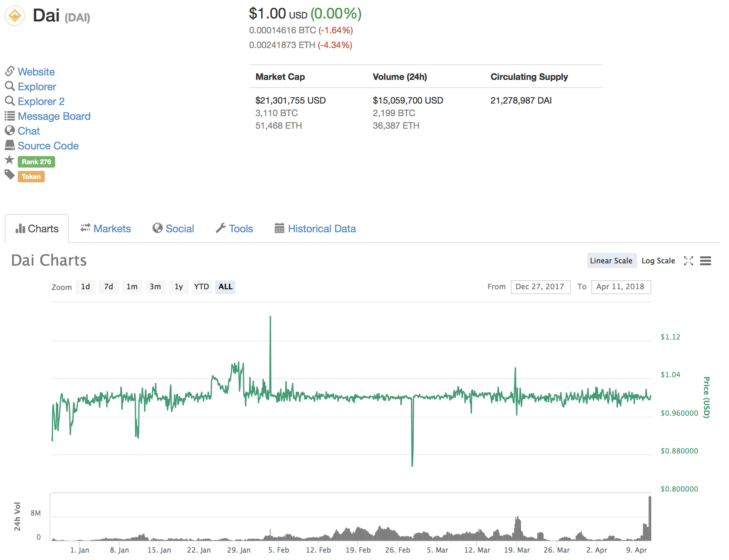
Task: Set chart zoom to 7d
Action: click(x=108, y=287)
